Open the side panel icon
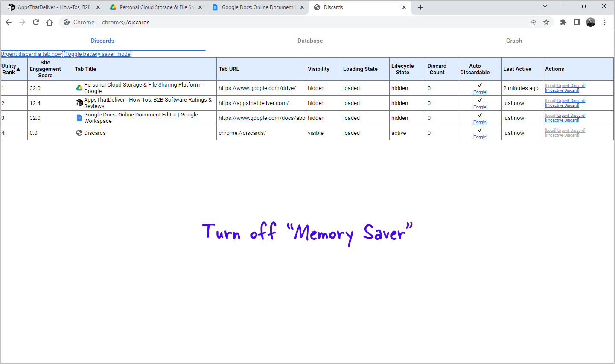The width and height of the screenshot is (615, 364). (577, 22)
